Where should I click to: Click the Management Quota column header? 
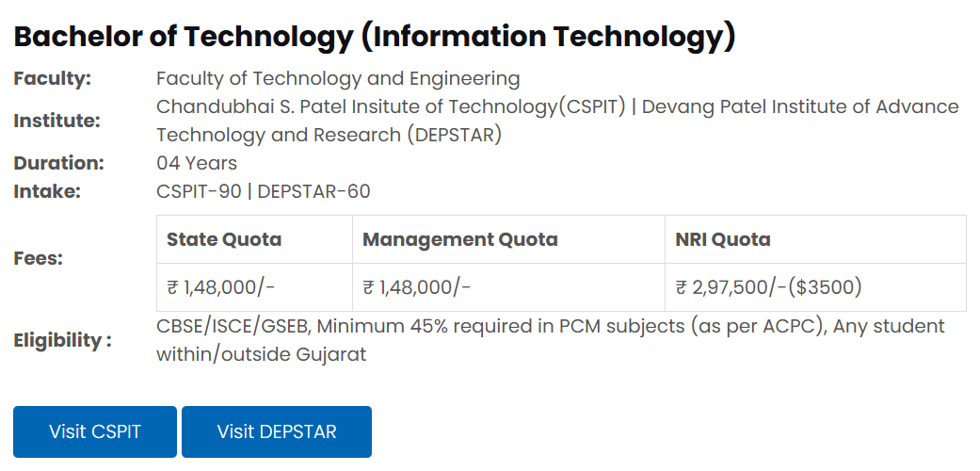coord(460,239)
